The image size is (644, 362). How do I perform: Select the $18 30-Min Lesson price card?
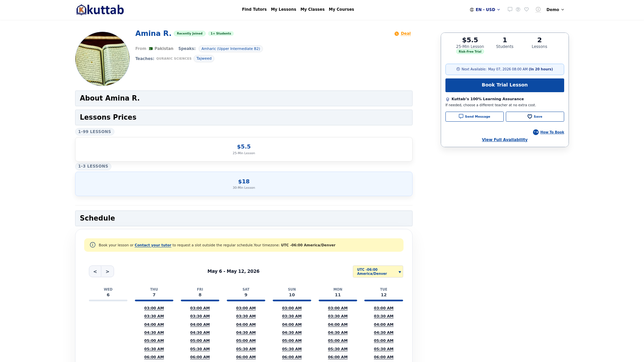[244, 184]
